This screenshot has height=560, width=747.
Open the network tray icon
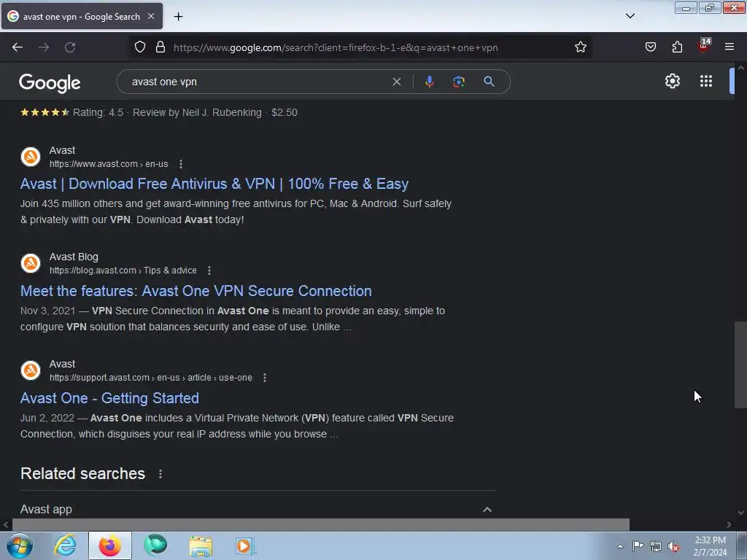tap(656, 546)
